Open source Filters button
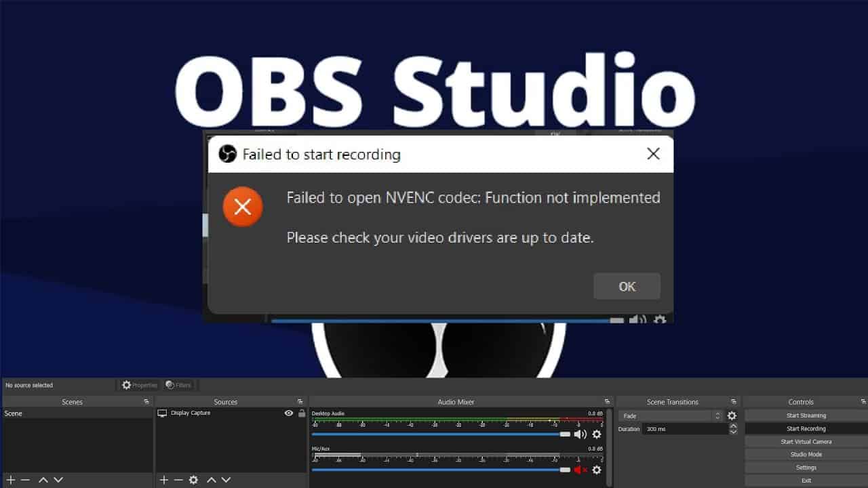This screenshot has height=488, width=868. pyautogui.click(x=178, y=385)
